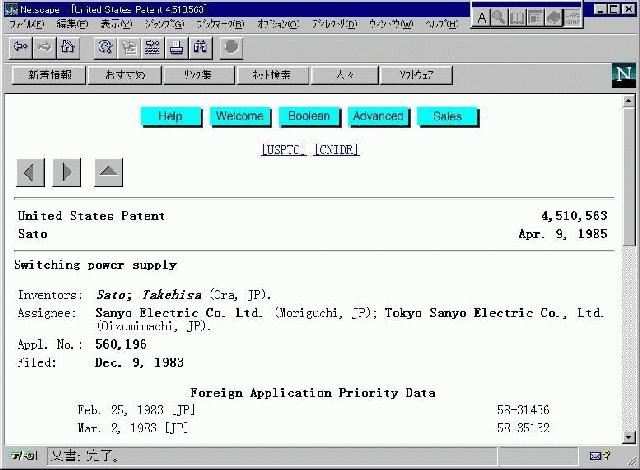Click the vertical scrollbar down arrow
Screen dimensions: 640x470
(629, 437)
